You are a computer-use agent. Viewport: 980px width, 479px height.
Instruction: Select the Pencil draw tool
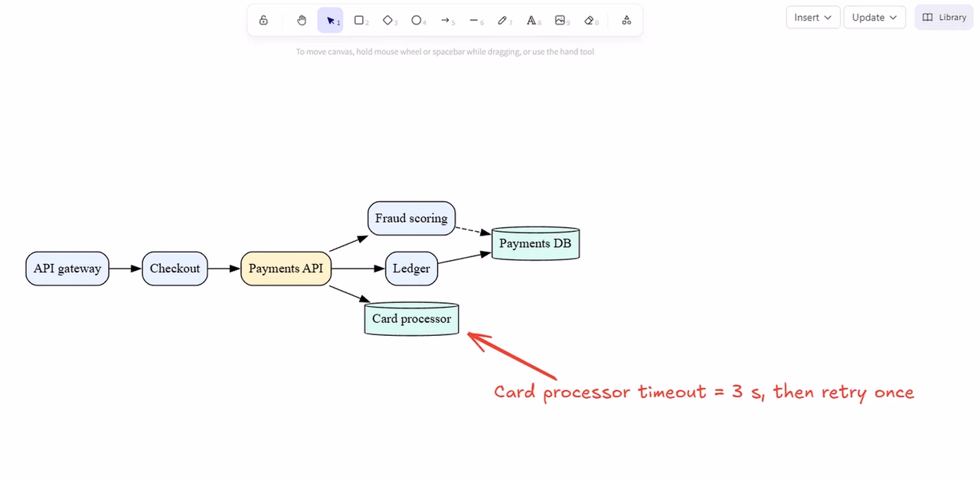point(503,20)
